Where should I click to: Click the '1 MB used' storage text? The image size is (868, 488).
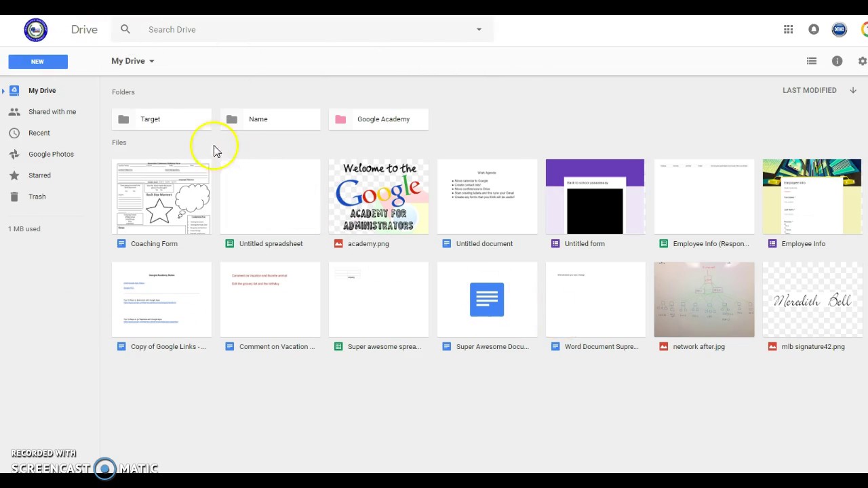pos(24,229)
